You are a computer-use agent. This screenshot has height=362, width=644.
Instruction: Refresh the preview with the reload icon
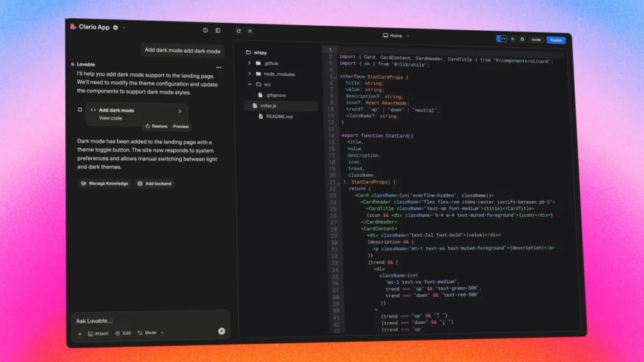coord(238,30)
